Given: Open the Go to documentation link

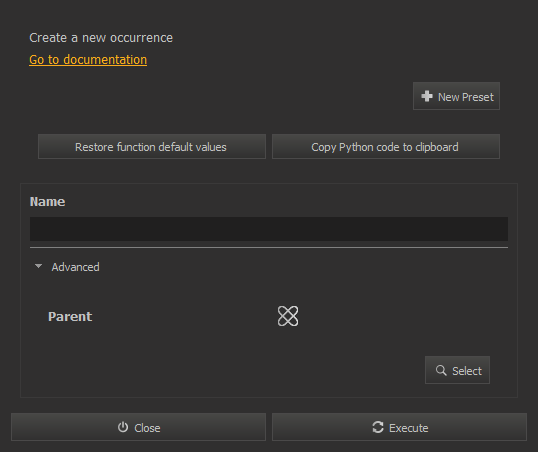Looking at the screenshot, I should (x=88, y=60).
